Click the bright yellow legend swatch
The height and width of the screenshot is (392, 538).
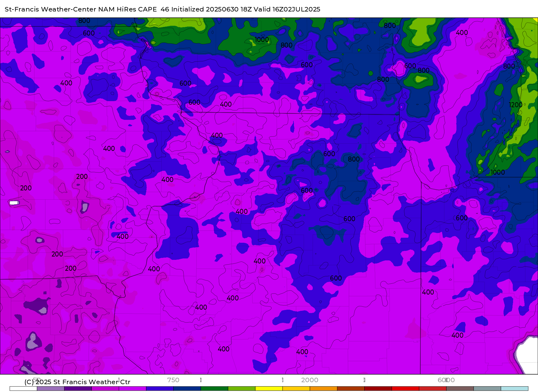click(x=269, y=389)
